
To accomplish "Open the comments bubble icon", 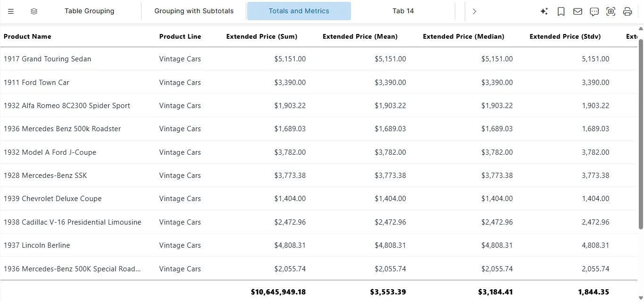I will coord(594,11).
